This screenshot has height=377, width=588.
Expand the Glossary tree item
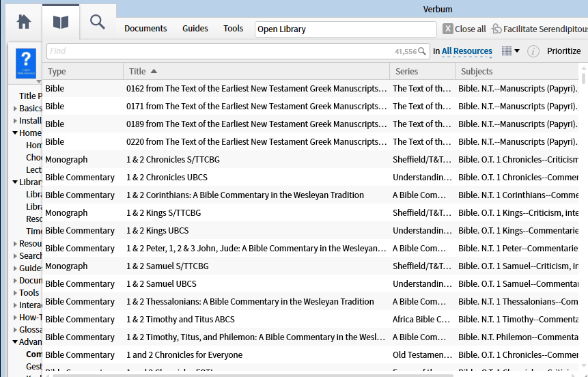15,330
